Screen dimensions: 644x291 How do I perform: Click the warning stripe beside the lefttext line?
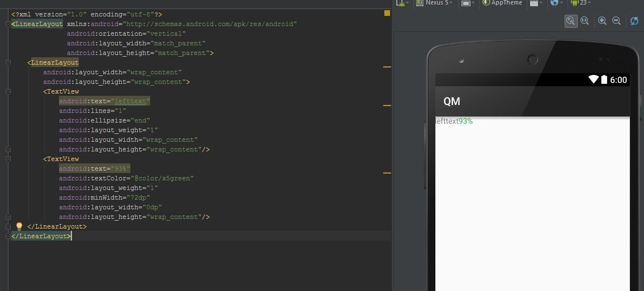[x=387, y=106]
